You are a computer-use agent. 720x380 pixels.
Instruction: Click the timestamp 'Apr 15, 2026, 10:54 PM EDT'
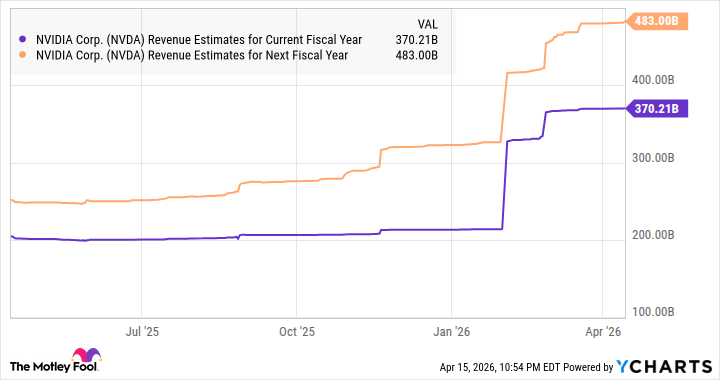click(x=500, y=367)
